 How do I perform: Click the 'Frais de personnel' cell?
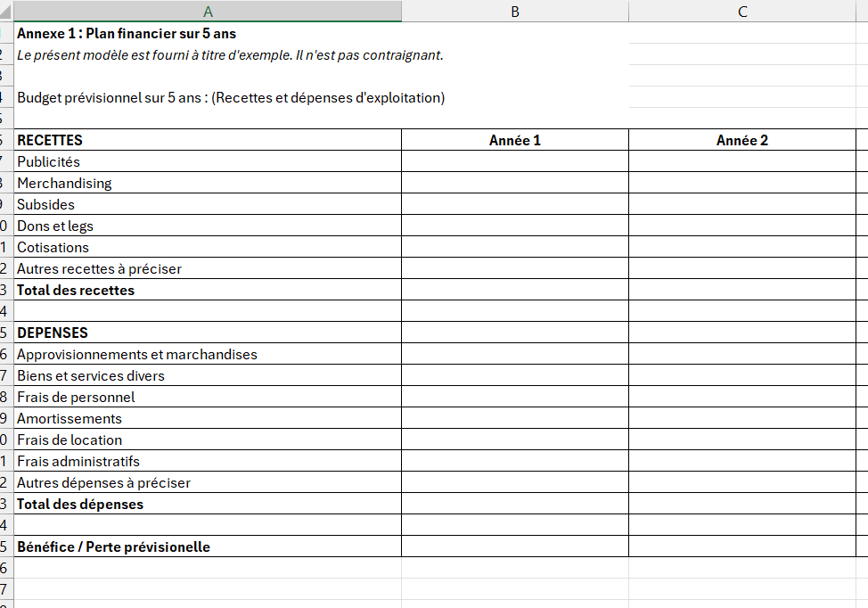[208, 397]
